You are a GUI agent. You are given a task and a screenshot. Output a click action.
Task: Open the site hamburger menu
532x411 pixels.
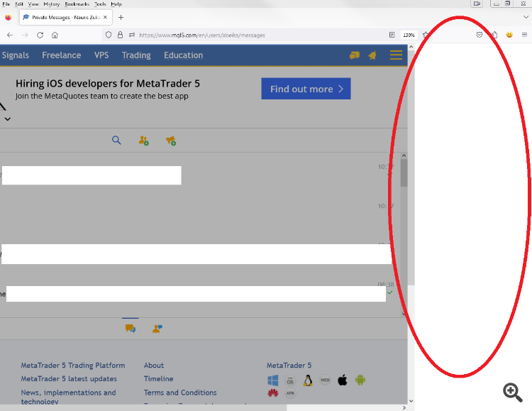point(396,55)
